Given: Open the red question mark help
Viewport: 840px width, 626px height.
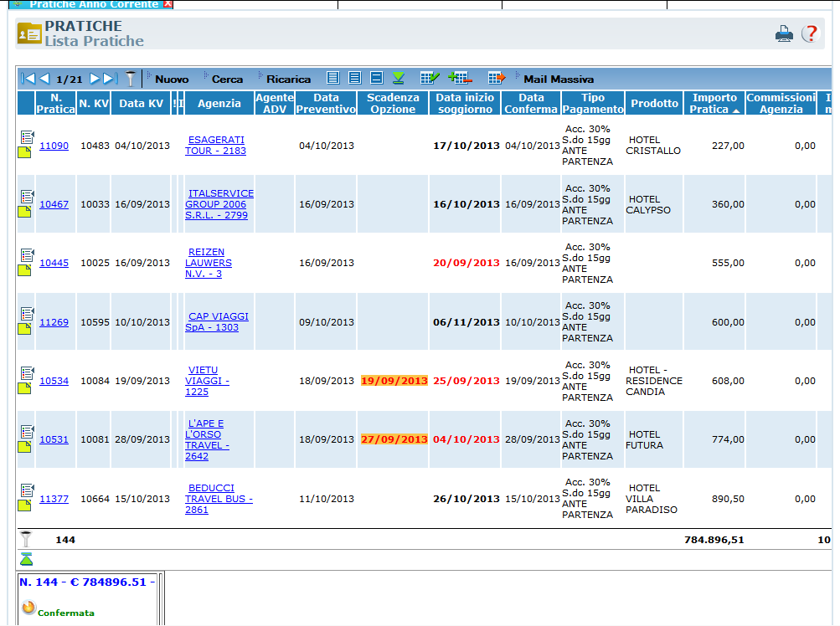Looking at the screenshot, I should tap(811, 33).
